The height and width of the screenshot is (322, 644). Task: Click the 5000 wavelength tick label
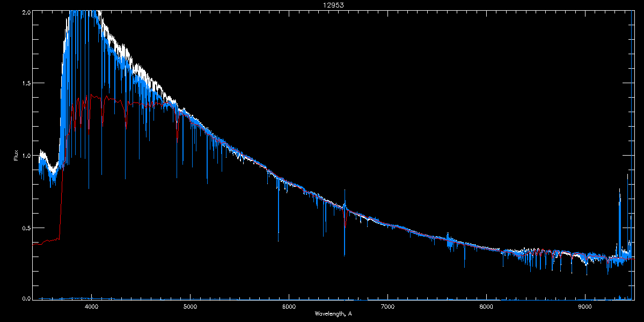pos(190,306)
